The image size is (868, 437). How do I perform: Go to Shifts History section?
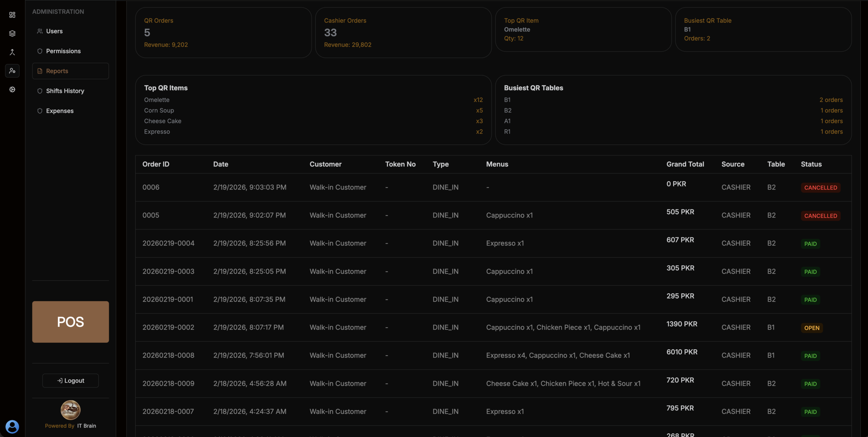65,91
